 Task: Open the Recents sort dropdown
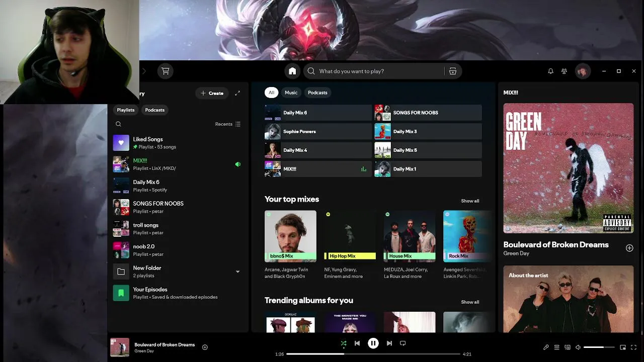point(228,124)
